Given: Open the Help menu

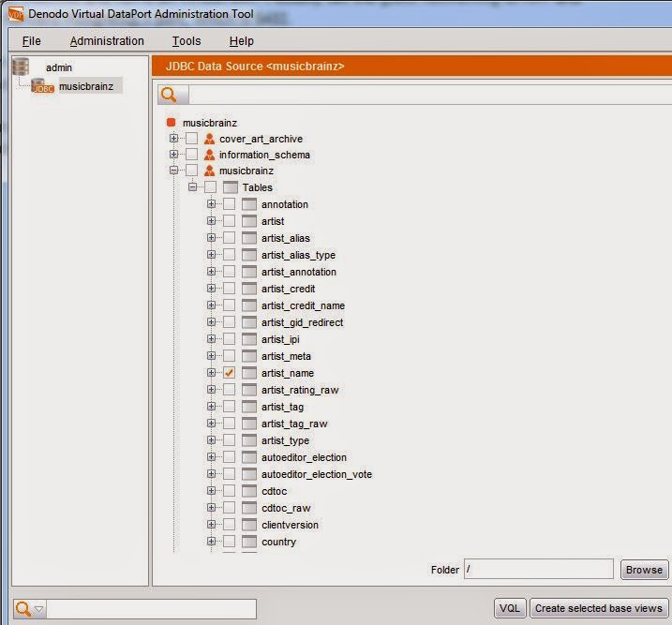Looking at the screenshot, I should [x=242, y=40].
